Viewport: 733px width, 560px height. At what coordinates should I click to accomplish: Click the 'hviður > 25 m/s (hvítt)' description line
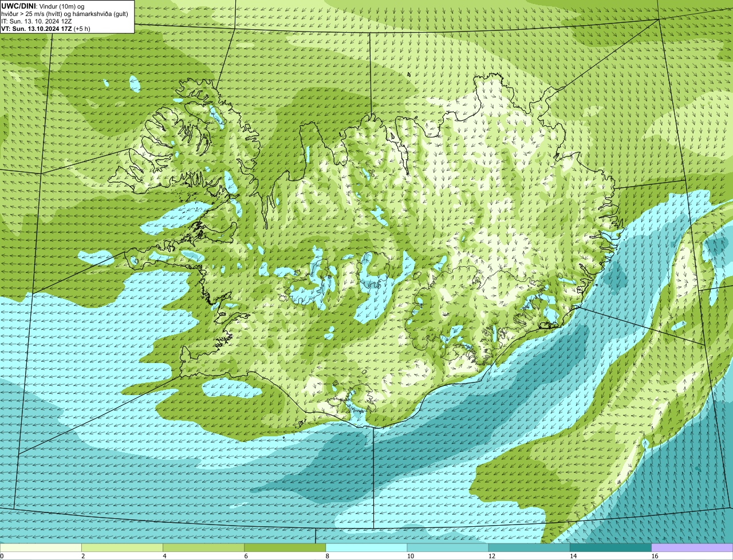64,13
